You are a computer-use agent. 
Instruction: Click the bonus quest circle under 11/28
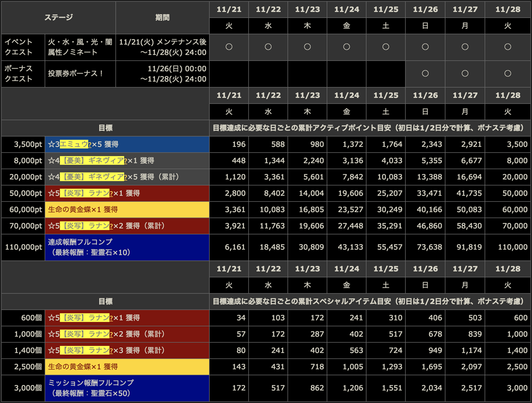507,74
